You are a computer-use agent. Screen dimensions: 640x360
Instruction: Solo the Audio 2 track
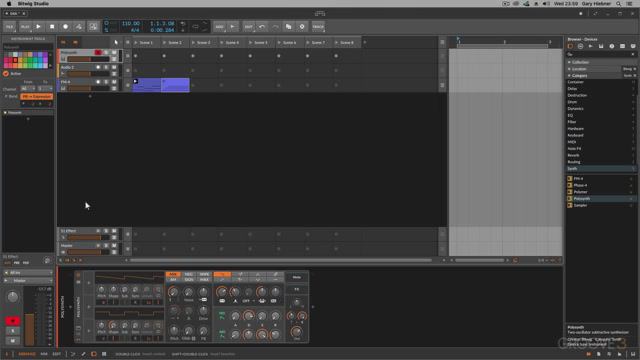click(106, 67)
